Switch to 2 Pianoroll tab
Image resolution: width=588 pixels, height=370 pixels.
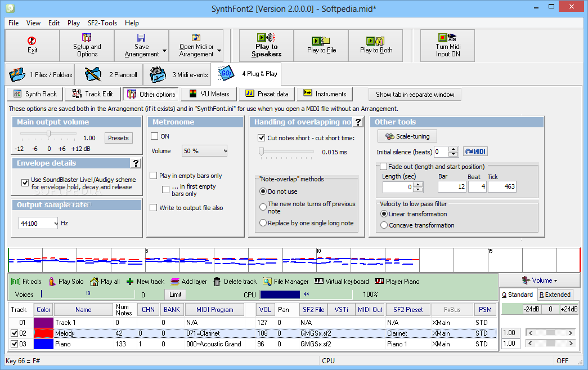point(109,75)
